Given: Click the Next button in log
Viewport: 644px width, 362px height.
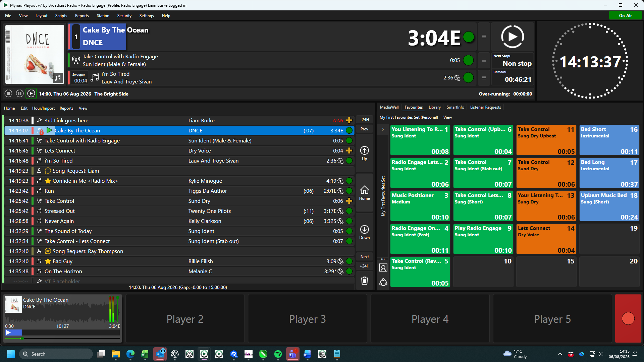Looking at the screenshot, I should click(x=365, y=257).
